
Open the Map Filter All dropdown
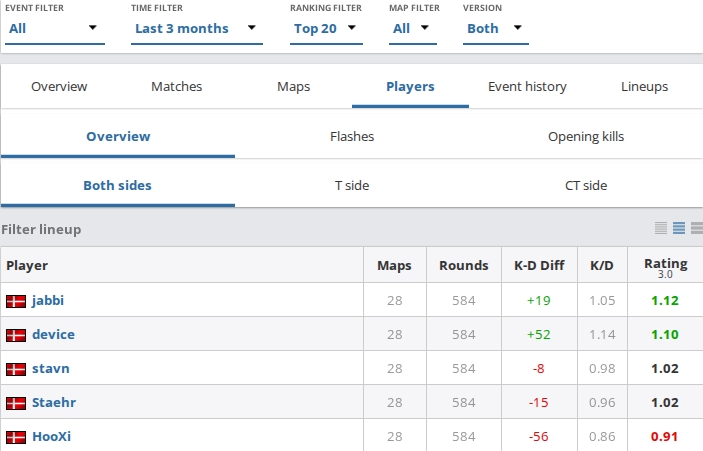tap(413, 29)
